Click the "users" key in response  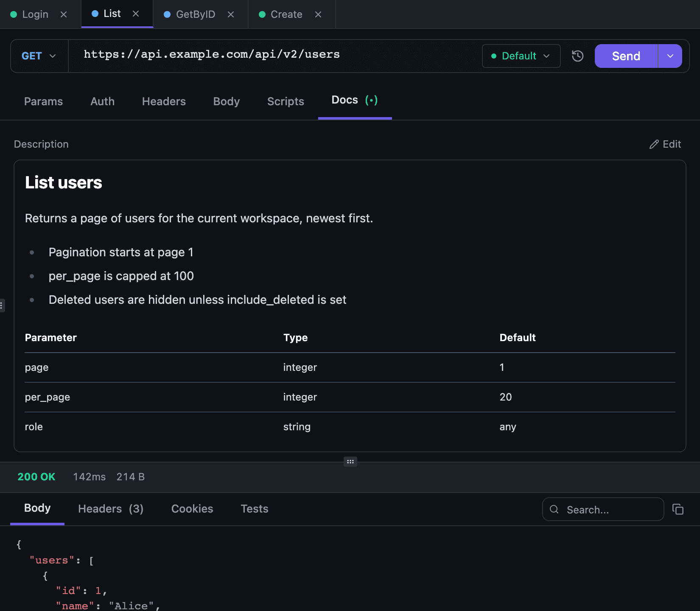click(52, 560)
